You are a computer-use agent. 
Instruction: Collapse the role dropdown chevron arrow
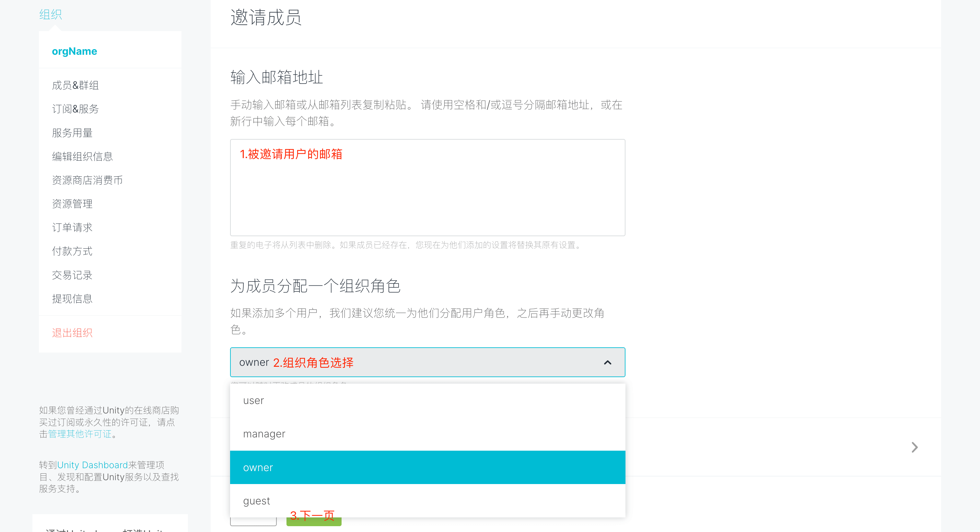(x=608, y=363)
